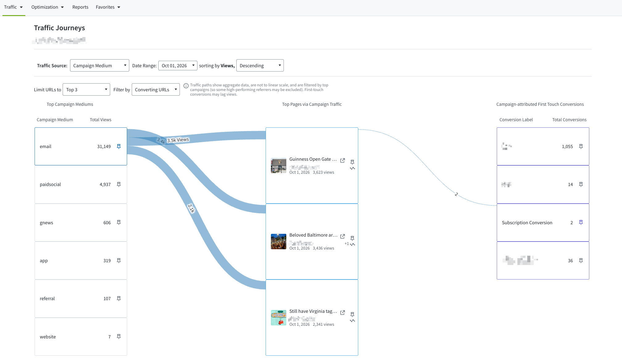Pin the conversion row with 14 conversions
The width and height of the screenshot is (622, 364).
tap(581, 184)
